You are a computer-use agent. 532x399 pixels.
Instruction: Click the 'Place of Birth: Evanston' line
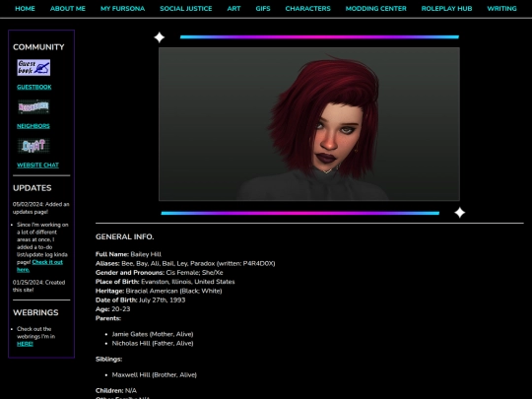165,282
